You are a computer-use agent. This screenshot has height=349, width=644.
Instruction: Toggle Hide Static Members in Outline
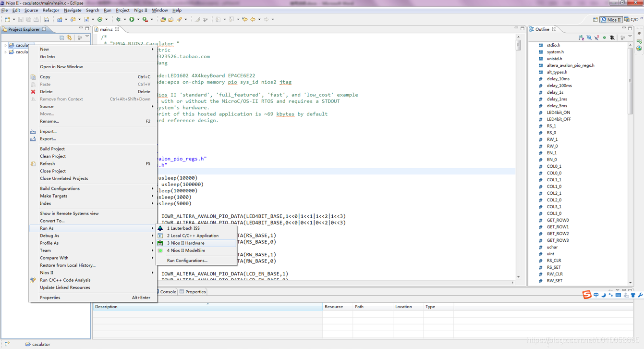pyautogui.click(x=596, y=37)
